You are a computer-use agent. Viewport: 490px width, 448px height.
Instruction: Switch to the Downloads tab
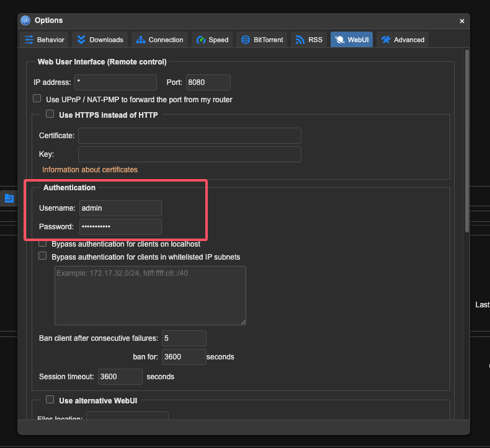point(100,40)
